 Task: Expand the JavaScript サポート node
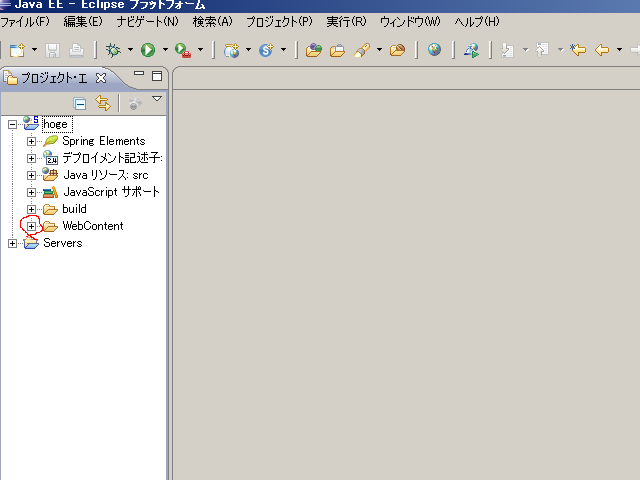31,192
